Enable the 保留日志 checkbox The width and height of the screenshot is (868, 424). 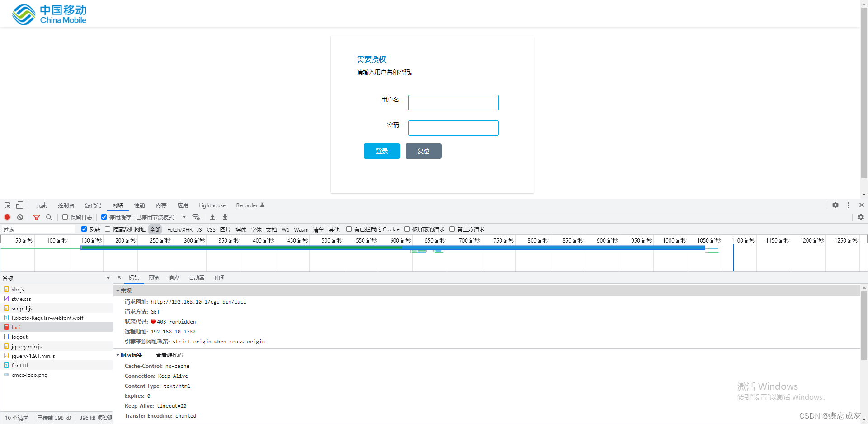[65, 217]
